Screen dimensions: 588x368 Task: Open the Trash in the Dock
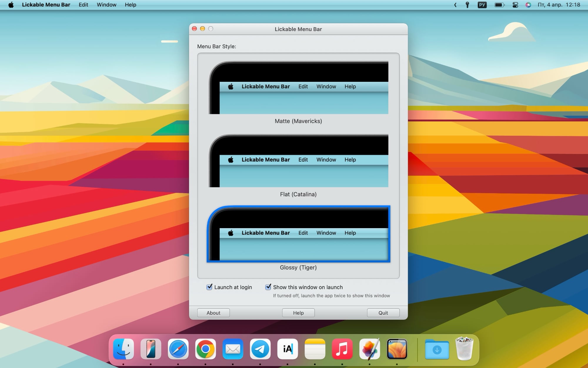464,349
